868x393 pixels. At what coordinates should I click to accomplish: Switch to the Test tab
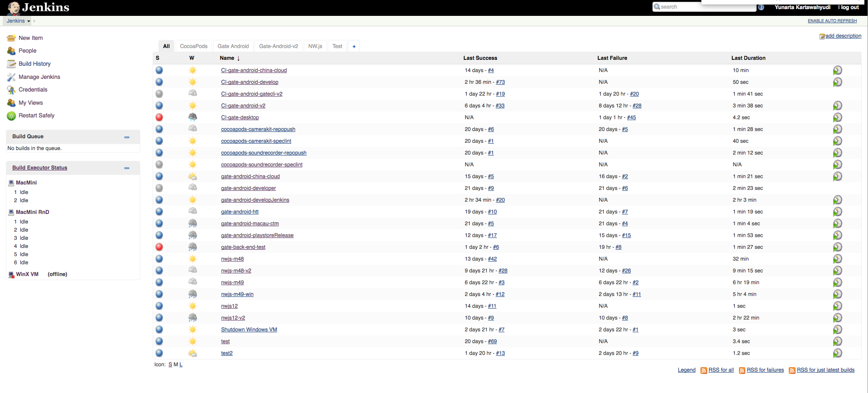click(x=337, y=46)
